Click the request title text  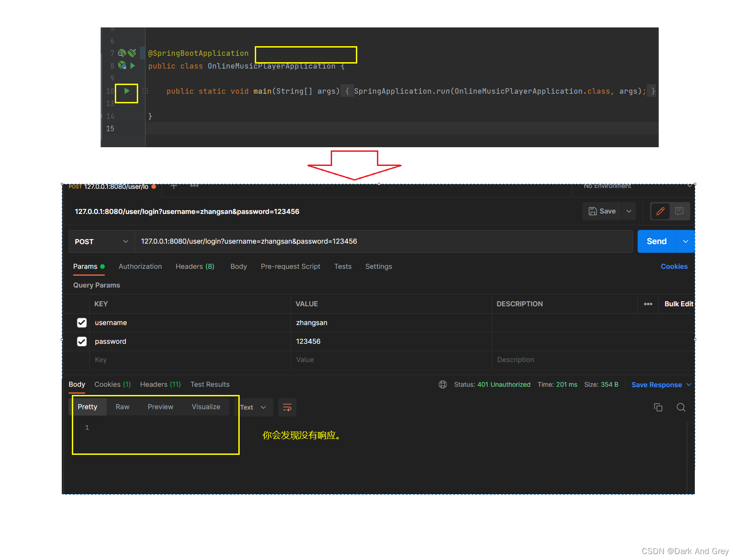coord(187,212)
